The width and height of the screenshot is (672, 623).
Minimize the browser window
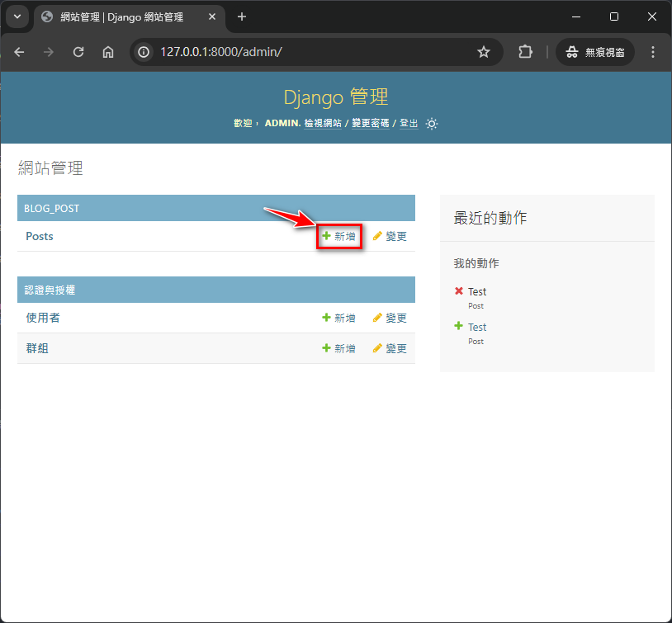tap(576, 17)
